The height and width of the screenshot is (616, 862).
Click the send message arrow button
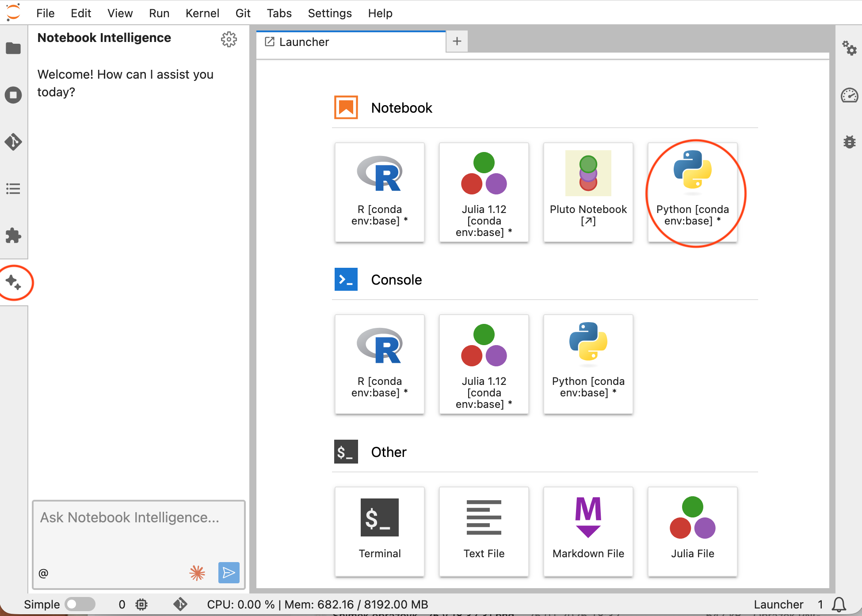[x=229, y=573]
